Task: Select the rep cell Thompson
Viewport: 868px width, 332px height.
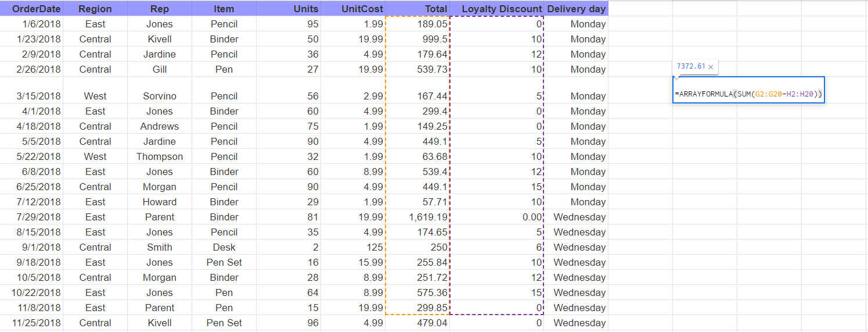Action: tap(160, 156)
